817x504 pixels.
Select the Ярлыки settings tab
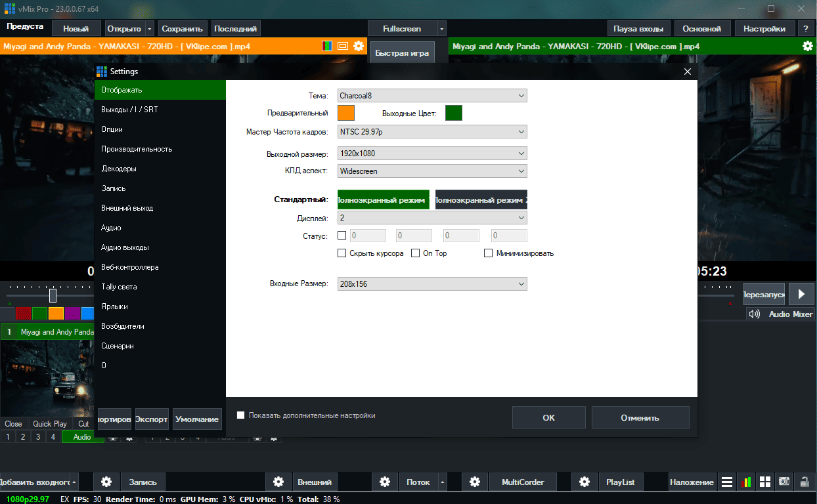coord(160,306)
